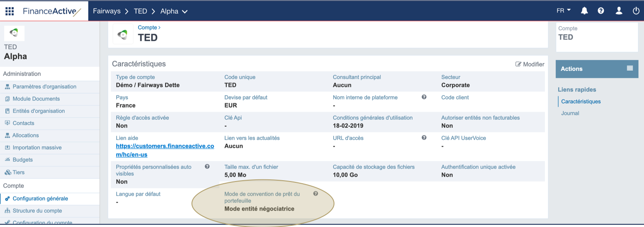Click the Paramètres d'organisation icon
Screen dimensions: 644x227
click(x=7, y=87)
